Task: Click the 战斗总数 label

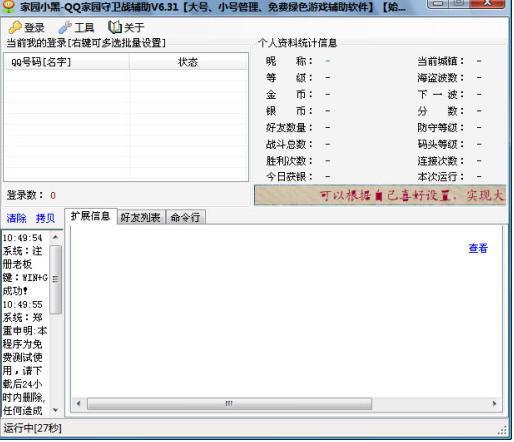Action: [289, 144]
